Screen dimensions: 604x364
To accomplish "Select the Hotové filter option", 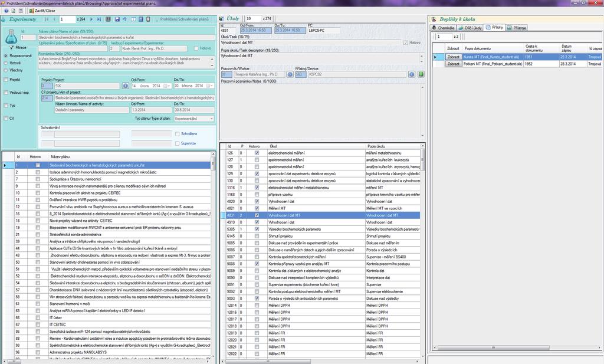I will [x=6, y=63].
